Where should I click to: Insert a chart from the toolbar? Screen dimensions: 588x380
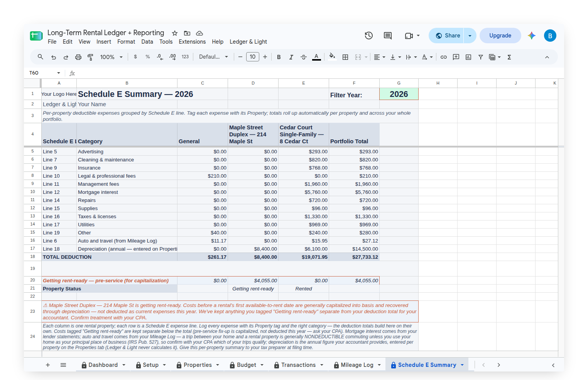click(468, 57)
